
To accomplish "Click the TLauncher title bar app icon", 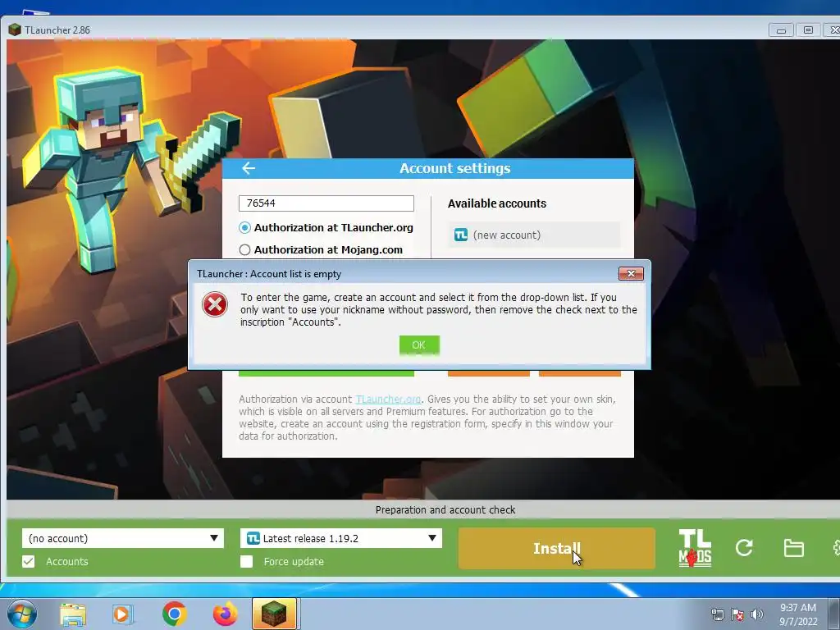I will click(x=15, y=30).
